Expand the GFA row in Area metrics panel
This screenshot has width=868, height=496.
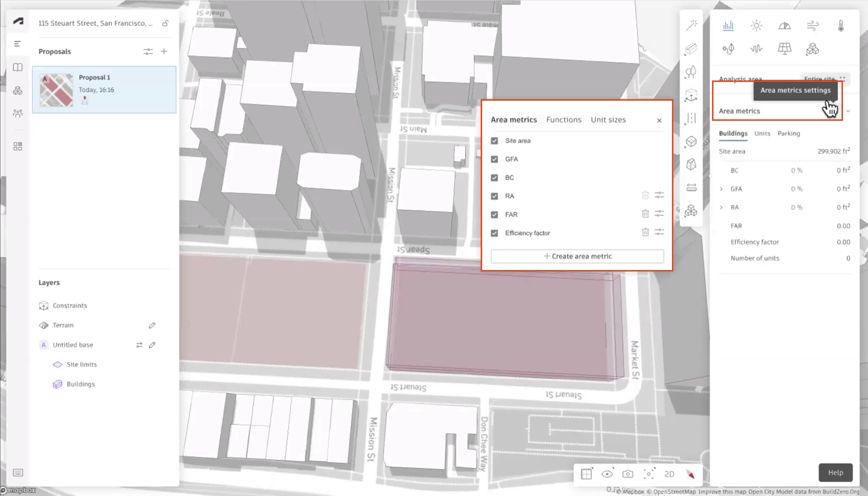click(x=722, y=188)
